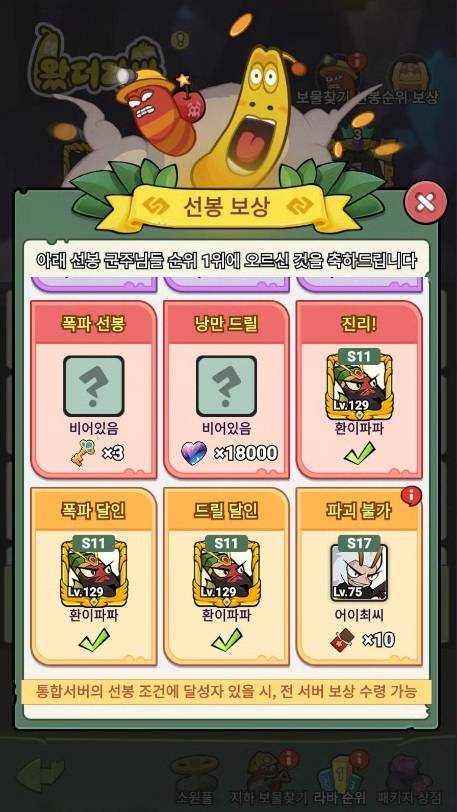Click the 선봉 보상 title banner
This screenshot has width=457, height=812.
coord(227,208)
